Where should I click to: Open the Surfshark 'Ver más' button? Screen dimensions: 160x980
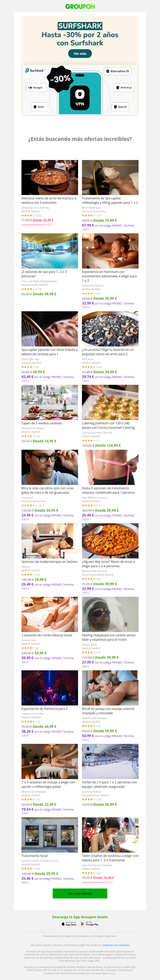(80, 54)
